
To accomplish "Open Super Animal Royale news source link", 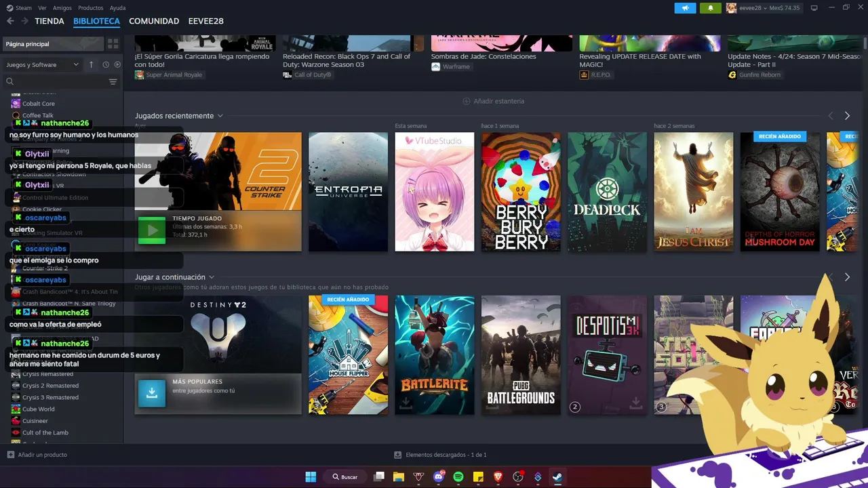I will pyautogui.click(x=169, y=75).
